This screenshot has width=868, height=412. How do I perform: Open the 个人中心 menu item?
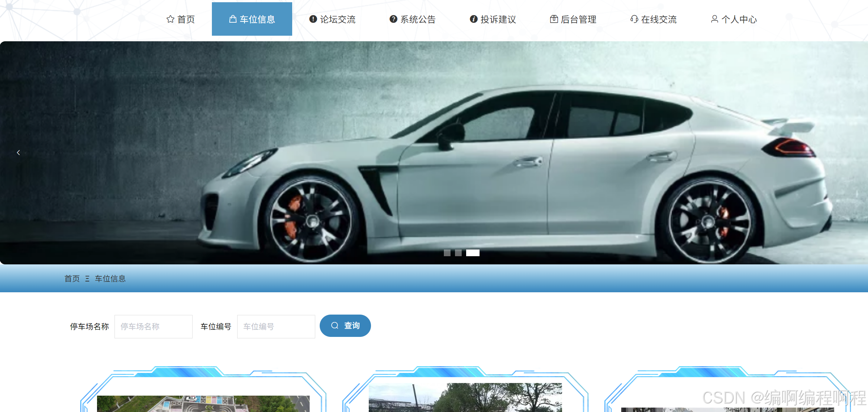(739, 19)
